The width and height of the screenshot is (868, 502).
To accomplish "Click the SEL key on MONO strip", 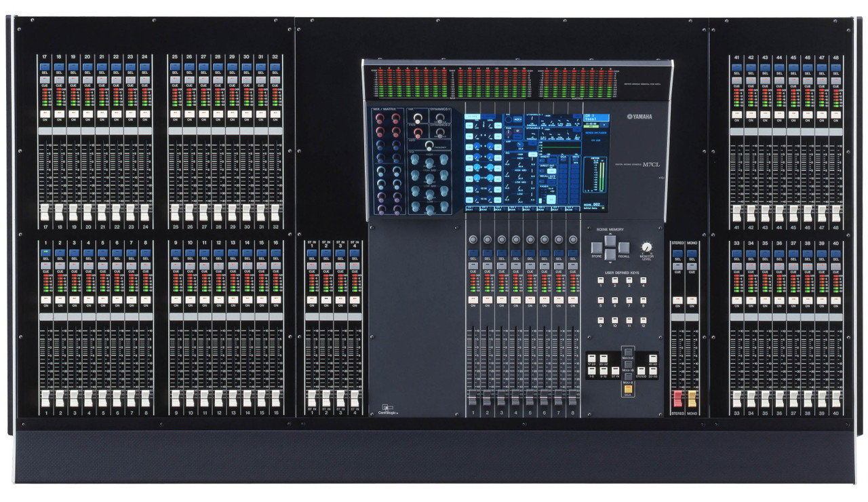I will (692, 253).
